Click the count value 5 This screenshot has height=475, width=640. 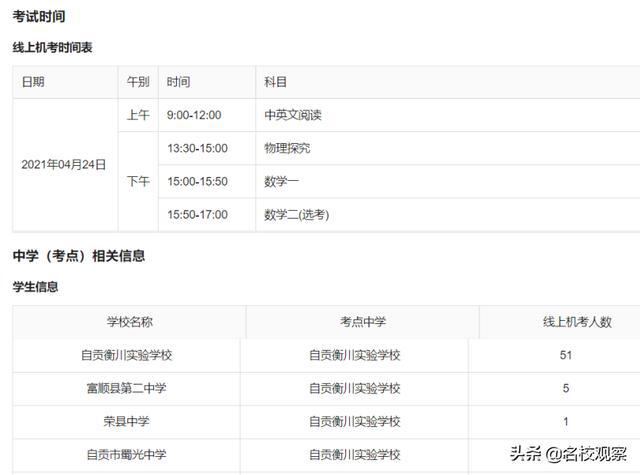click(566, 388)
